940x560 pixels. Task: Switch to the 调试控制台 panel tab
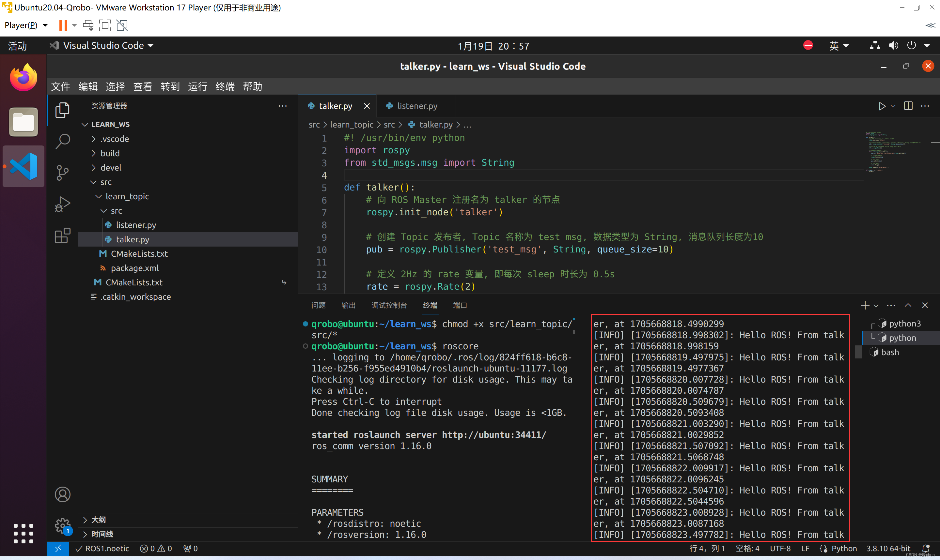[389, 305]
